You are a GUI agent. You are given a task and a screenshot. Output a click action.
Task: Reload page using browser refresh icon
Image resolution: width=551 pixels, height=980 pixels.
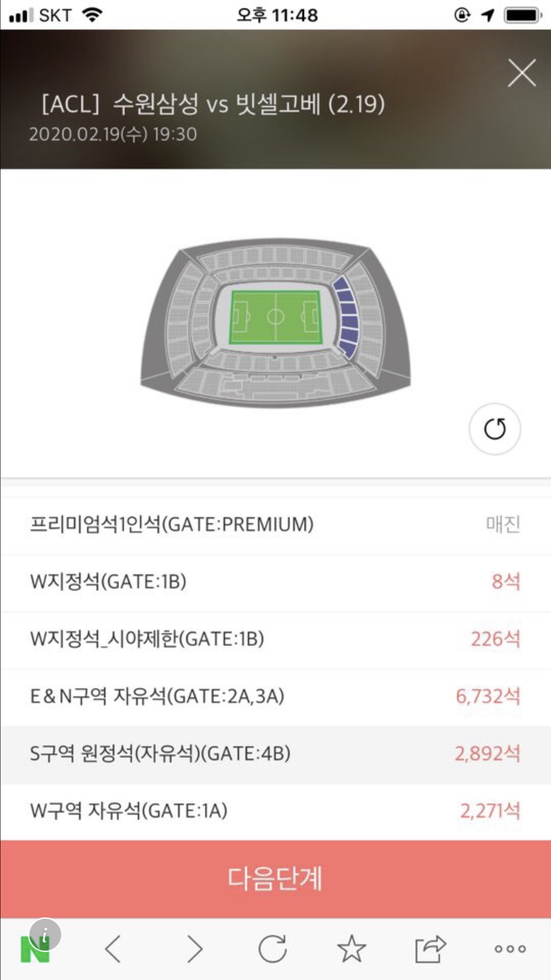(272, 949)
